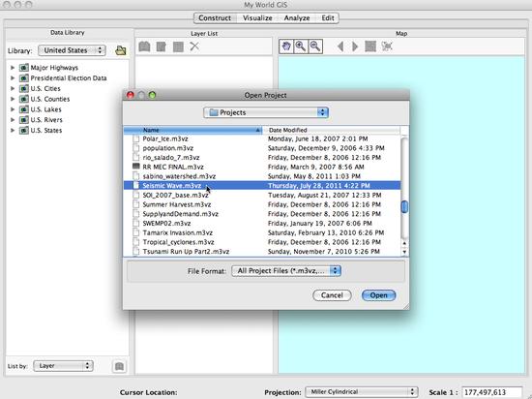
Task: Close the Open Project dialog
Action: click(131, 95)
